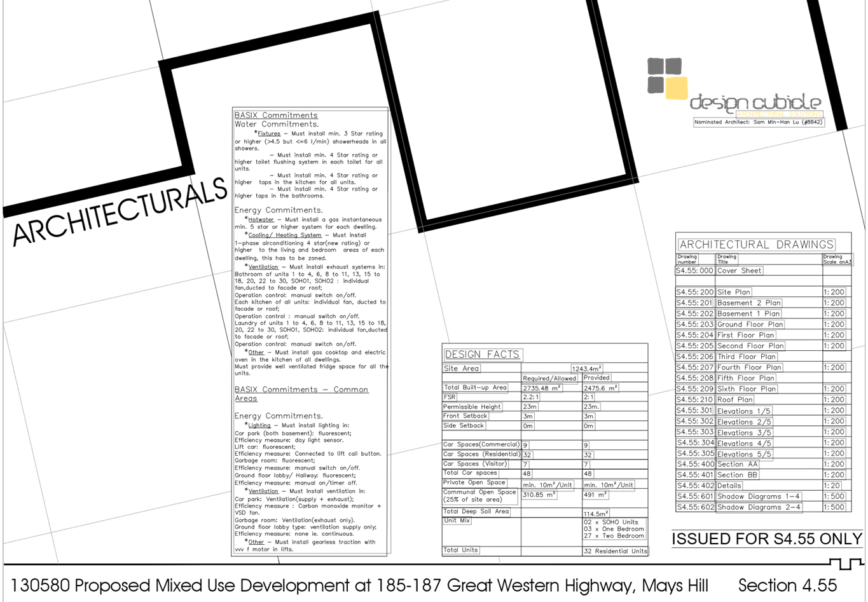Select the rotated ARCHITECTURALS title
868x602 pixels.
click(120, 212)
